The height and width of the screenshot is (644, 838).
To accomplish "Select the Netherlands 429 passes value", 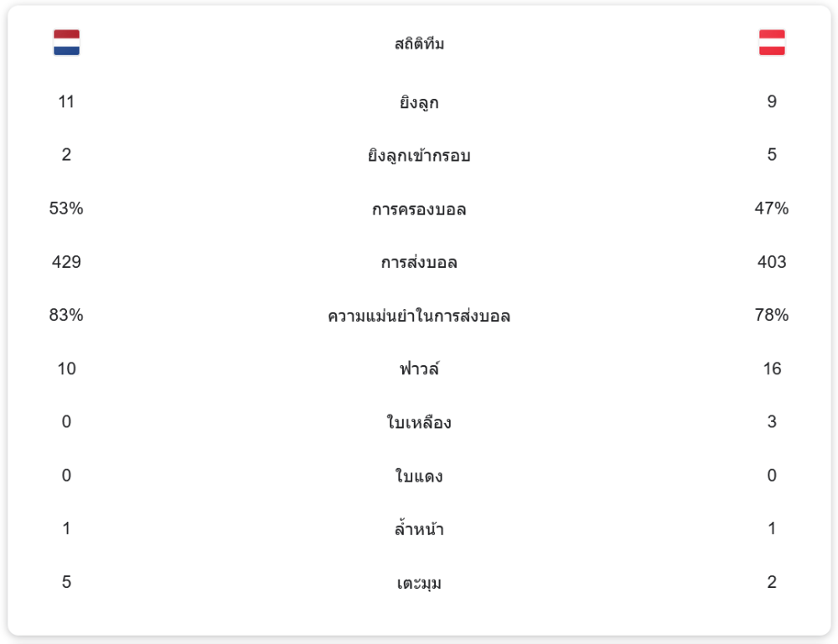I will 66,262.
